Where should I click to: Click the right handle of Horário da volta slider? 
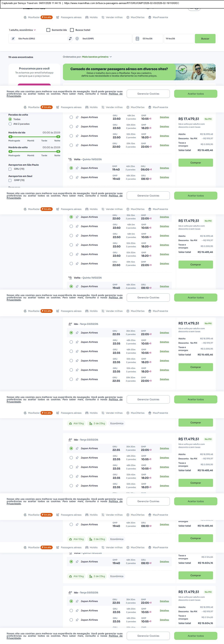[58, 152]
